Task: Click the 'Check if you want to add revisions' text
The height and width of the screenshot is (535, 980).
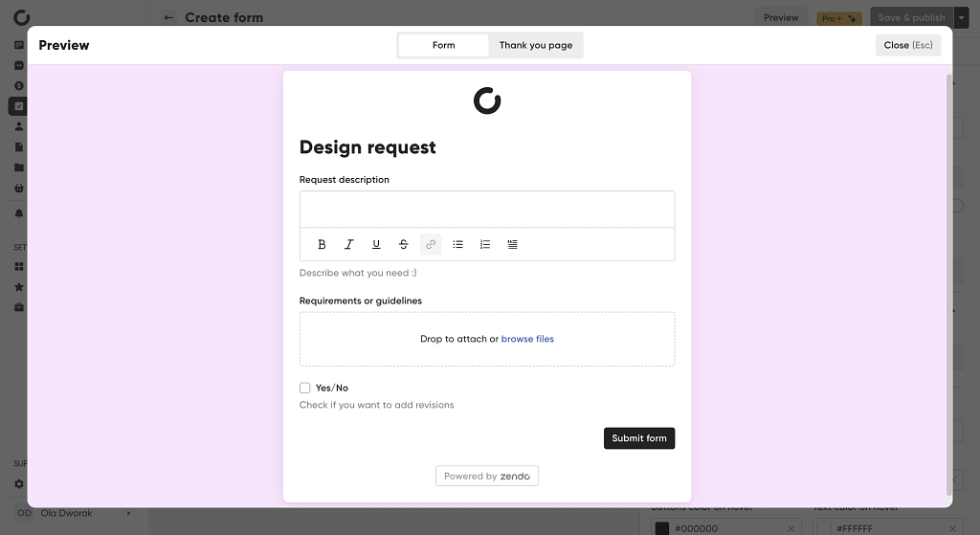Action: coord(376,405)
